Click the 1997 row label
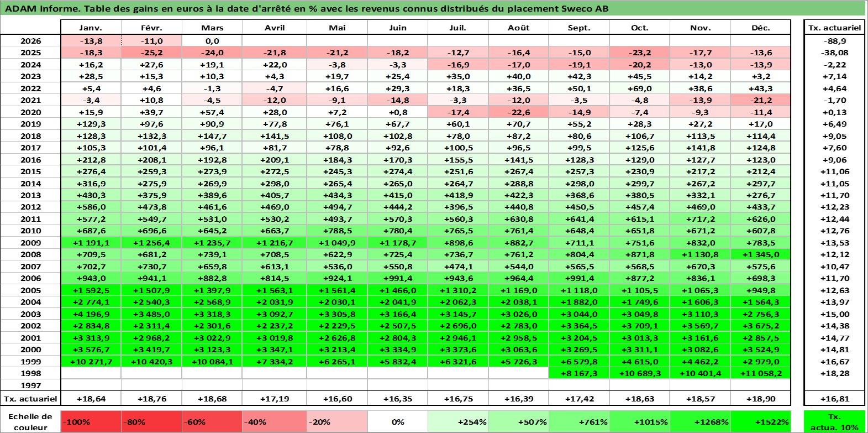This screenshot has width=868, height=433. [x=30, y=385]
